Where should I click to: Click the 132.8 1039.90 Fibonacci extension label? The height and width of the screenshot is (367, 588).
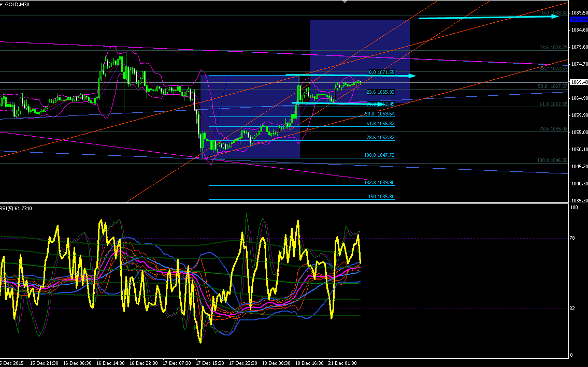point(379,183)
